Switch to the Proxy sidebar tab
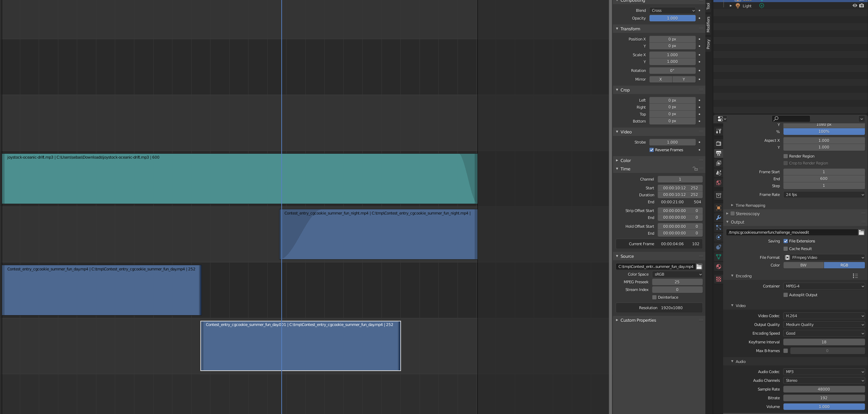The width and height of the screenshot is (868, 414). [708, 44]
